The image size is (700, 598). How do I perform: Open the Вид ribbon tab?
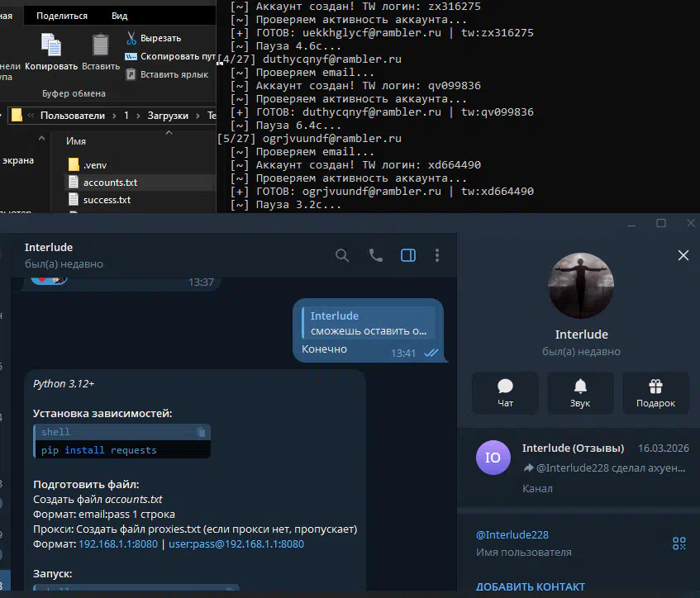[x=119, y=16]
